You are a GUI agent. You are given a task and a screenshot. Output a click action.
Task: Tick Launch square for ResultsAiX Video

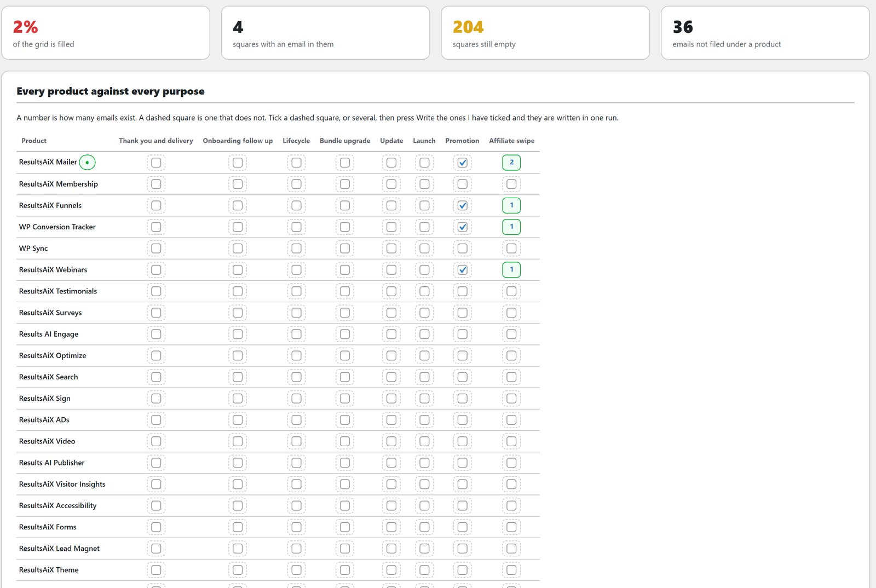(424, 441)
